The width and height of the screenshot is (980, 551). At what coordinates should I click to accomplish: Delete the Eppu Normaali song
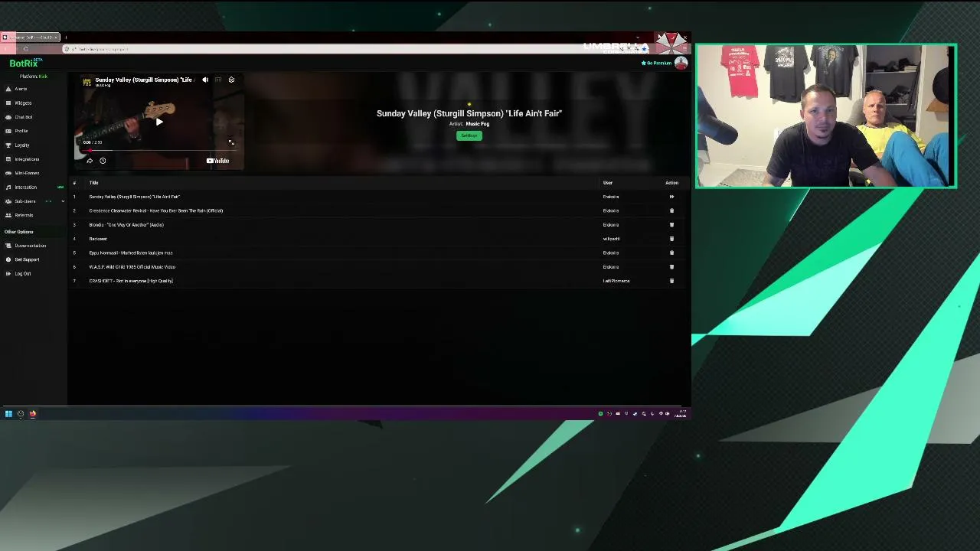coord(671,253)
